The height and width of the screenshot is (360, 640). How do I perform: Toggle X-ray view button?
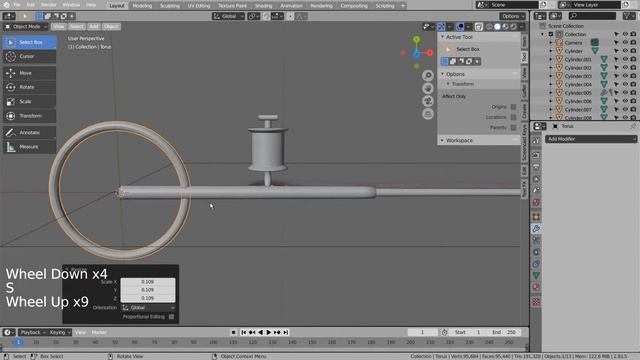click(478, 27)
